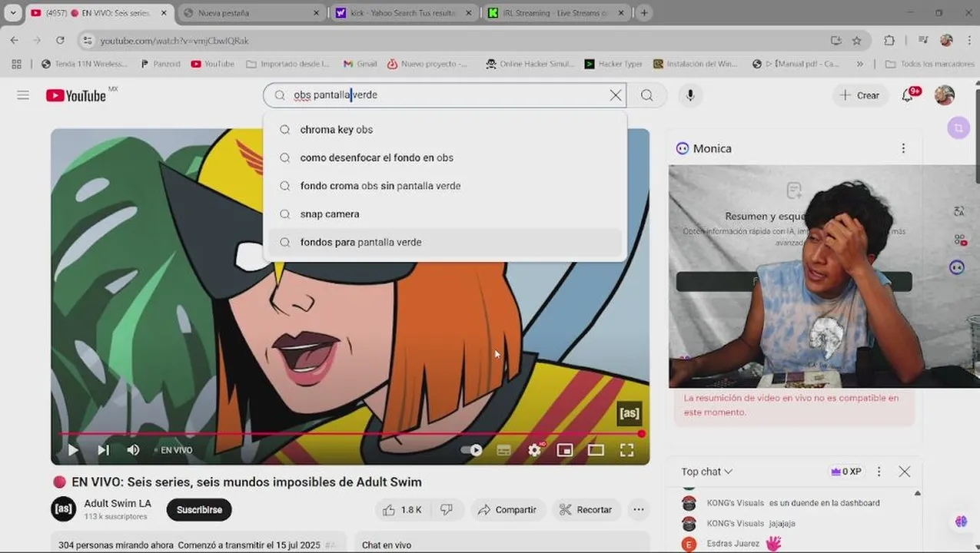Open the Crear menu
This screenshot has height=553, width=980.
coord(859,95)
